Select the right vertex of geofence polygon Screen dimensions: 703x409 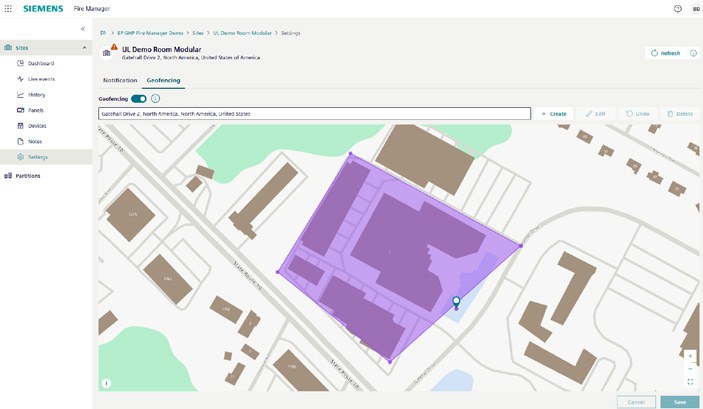[x=521, y=246]
